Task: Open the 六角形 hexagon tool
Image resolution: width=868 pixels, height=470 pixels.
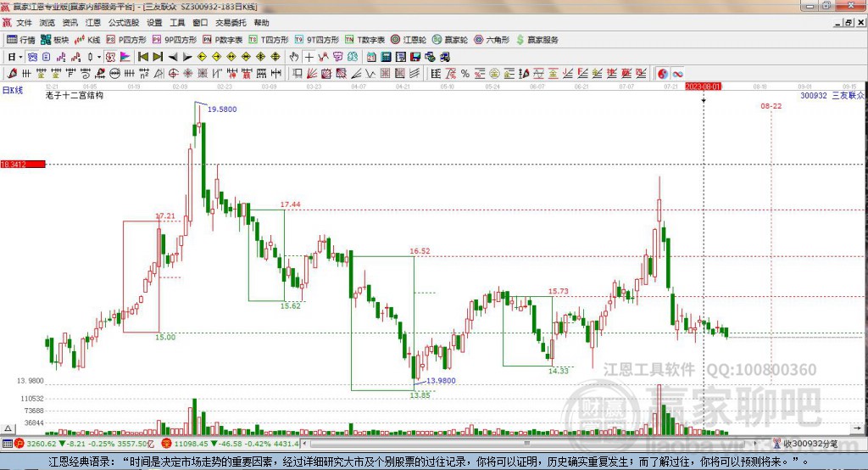Action: [x=492, y=40]
